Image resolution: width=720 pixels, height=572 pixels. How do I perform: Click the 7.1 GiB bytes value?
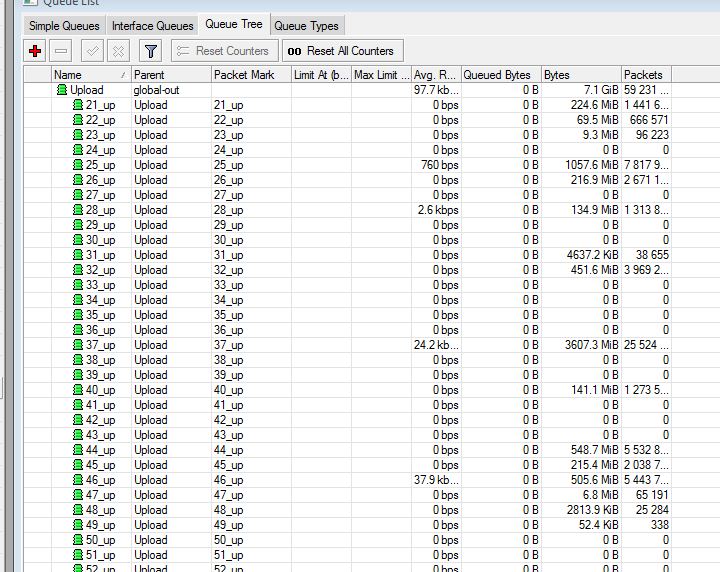pos(601,90)
